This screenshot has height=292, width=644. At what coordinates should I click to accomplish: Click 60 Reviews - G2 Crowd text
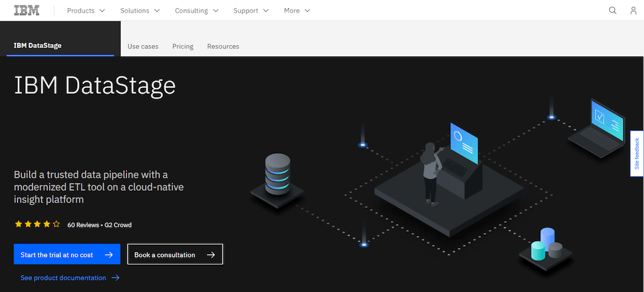99,225
